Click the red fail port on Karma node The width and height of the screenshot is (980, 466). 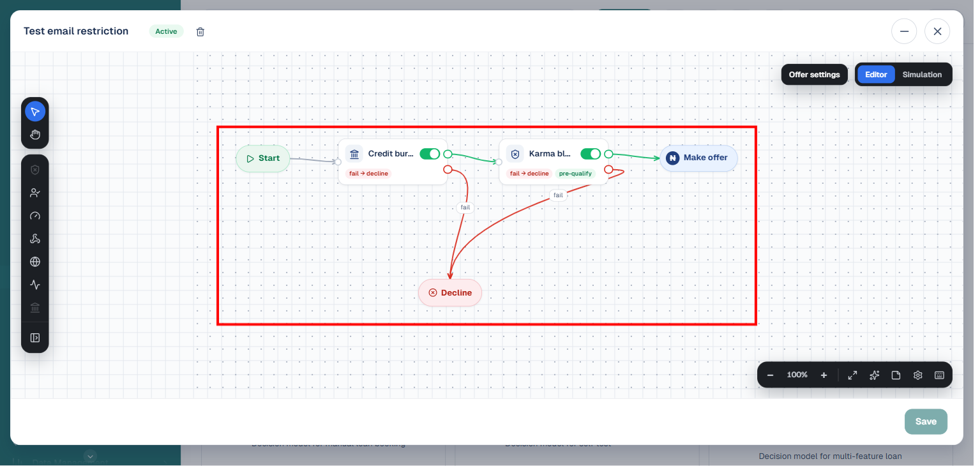[x=608, y=169]
